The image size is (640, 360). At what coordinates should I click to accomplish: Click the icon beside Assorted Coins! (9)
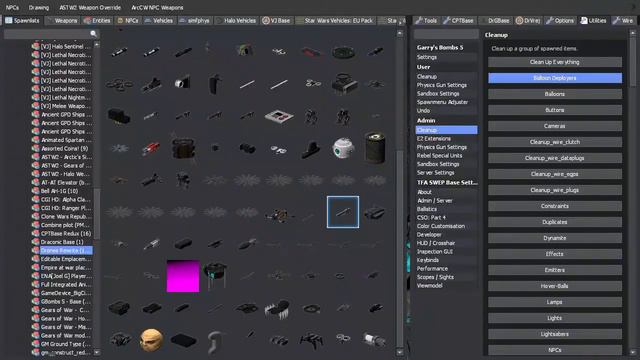coord(36,149)
